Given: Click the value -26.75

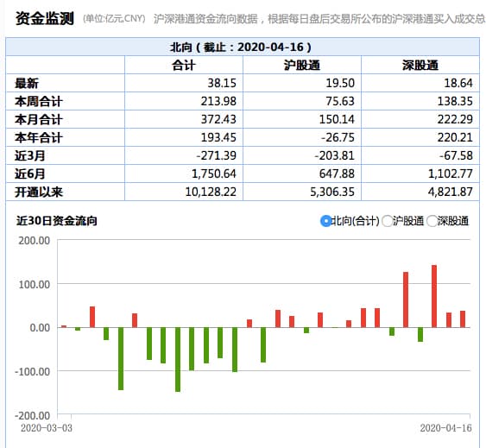Looking at the screenshot, I should (x=338, y=137).
